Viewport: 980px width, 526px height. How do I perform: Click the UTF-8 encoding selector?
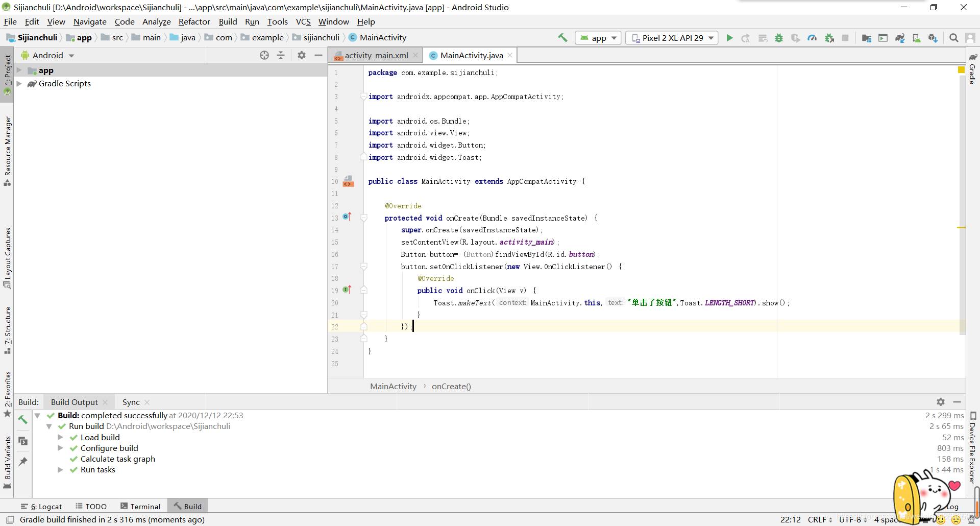tap(853, 520)
